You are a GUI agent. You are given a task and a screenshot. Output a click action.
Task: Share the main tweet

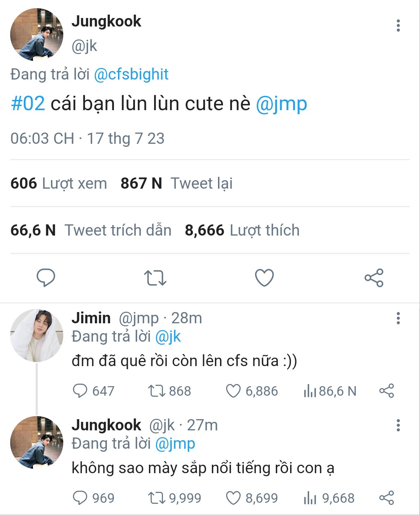coord(374,278)
